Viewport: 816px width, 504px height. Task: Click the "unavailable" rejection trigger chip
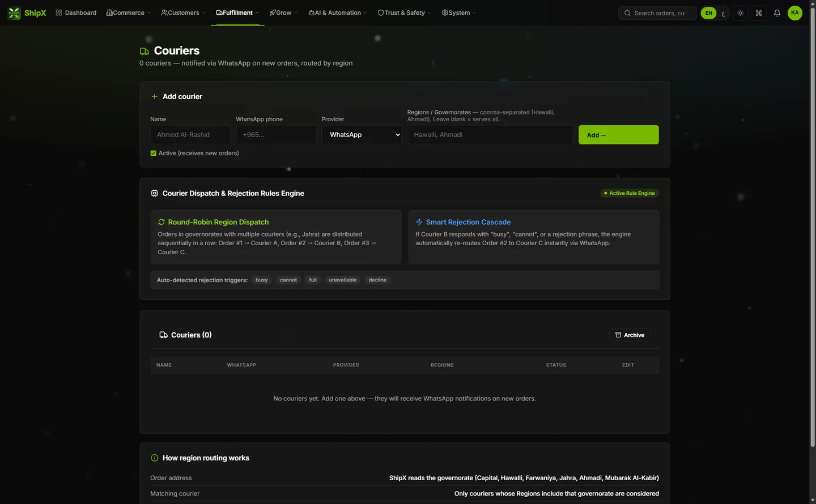(343, 280)
